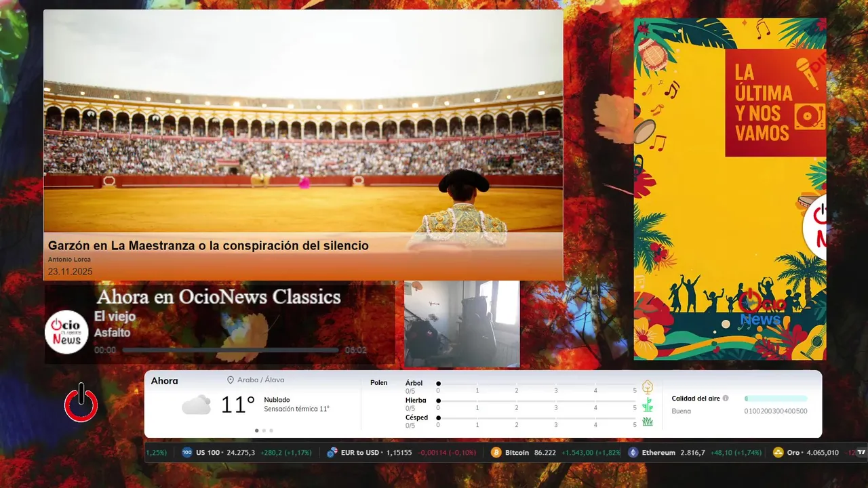
Task: Open the Garzón en La Maestranza headline
Action: click(x=208, y=245)
